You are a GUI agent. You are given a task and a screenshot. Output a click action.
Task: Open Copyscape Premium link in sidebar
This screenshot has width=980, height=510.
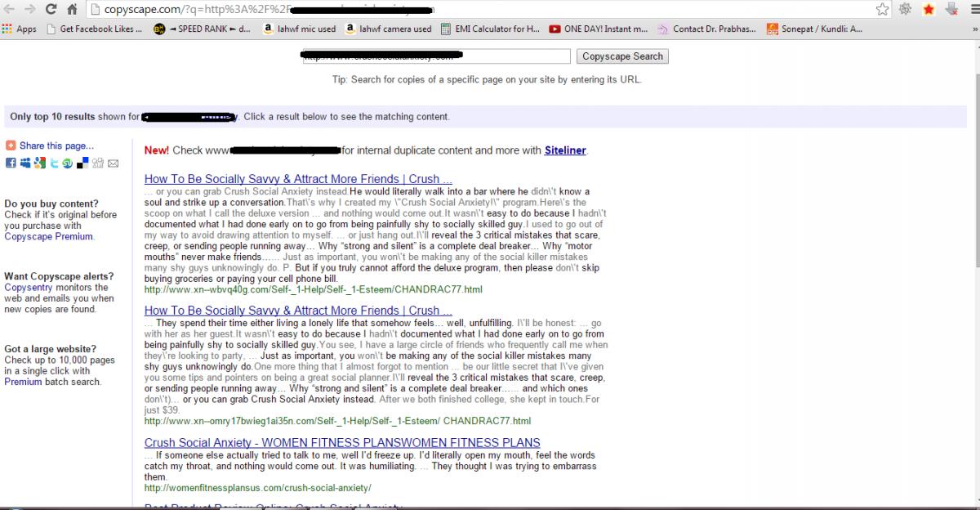(48, 237)
